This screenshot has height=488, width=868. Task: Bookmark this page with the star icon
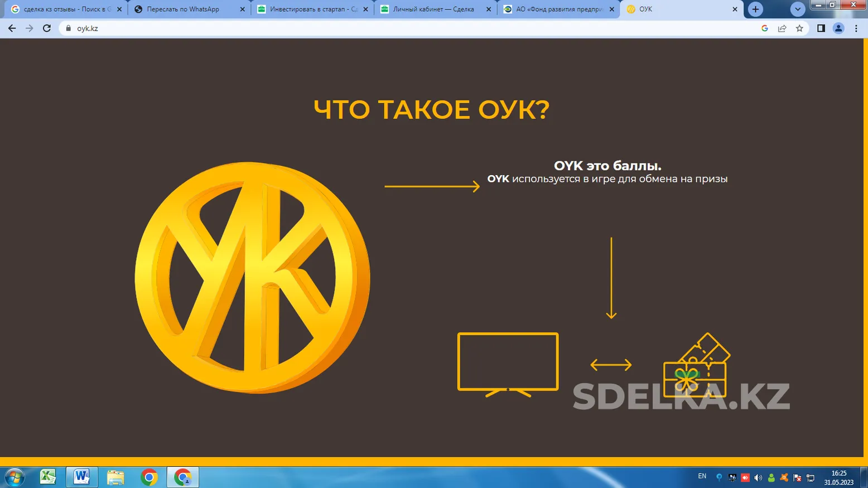799,28
